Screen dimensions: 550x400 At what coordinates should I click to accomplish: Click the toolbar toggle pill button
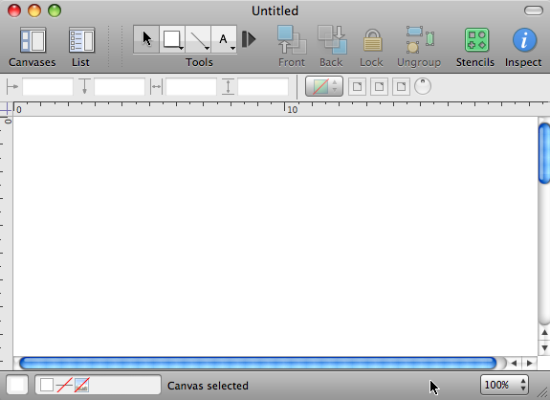coord(534,11)
